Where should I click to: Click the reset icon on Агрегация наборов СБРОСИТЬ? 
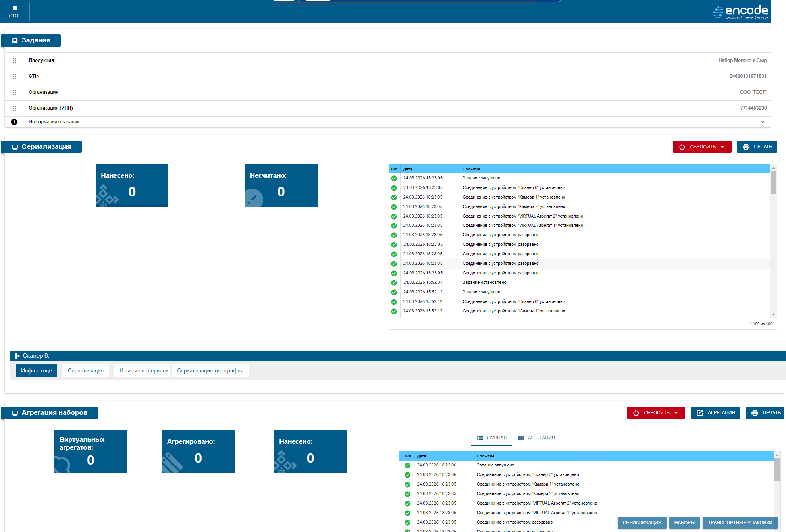tap(636, 413)
